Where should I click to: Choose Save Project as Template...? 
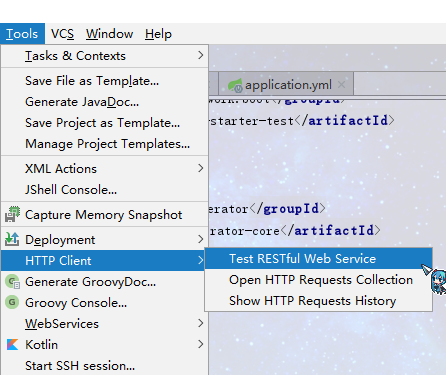pos(105,123)
